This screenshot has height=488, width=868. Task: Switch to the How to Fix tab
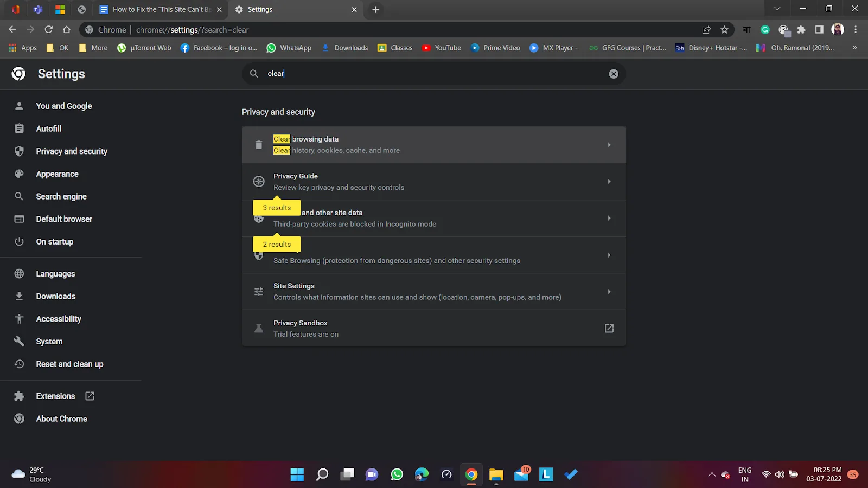coord(160,9)
